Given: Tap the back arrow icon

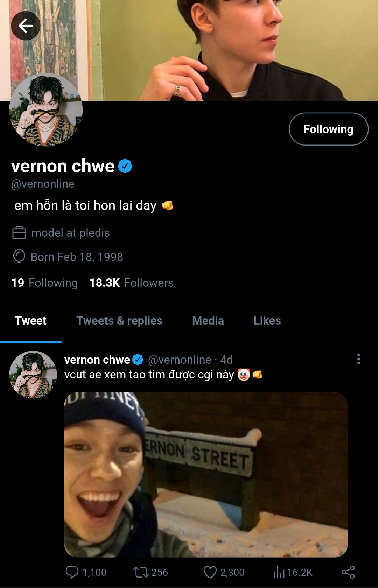Looking at the screenshot, I should click(26, 26).
